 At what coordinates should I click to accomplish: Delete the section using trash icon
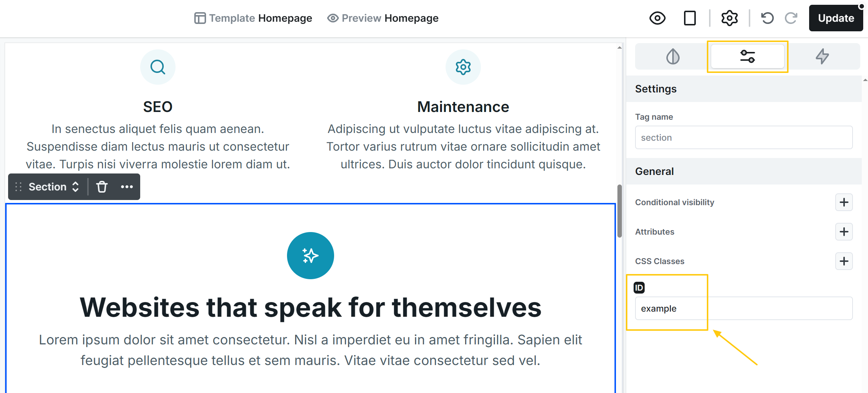pyautogui.click(x=102, y=187)
